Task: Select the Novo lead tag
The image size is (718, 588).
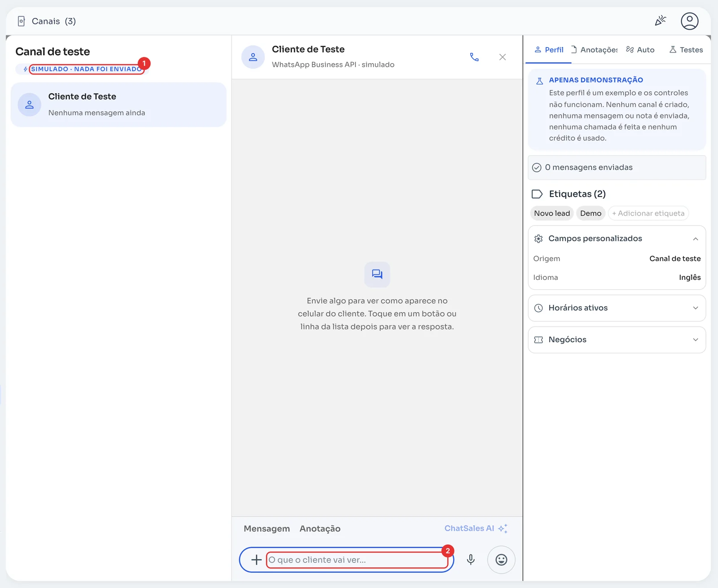Action: [552, 213]
